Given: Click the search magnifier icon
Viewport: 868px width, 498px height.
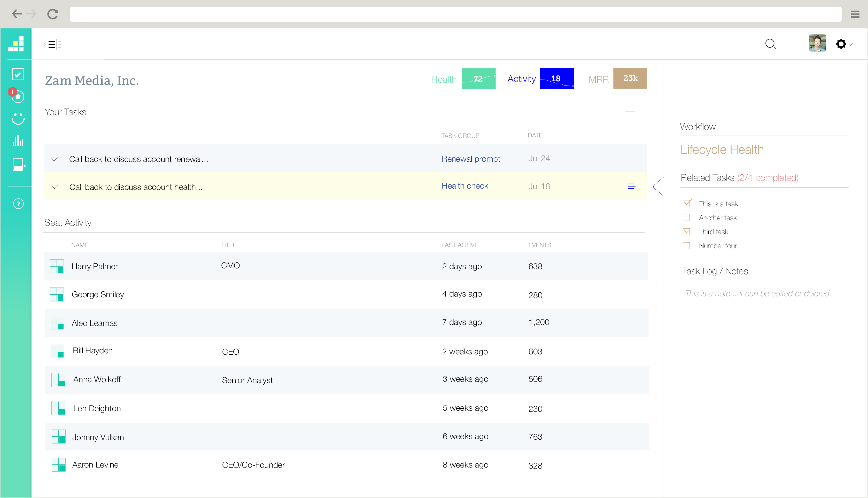Looking at the screenshot, I should pos(771,44).
